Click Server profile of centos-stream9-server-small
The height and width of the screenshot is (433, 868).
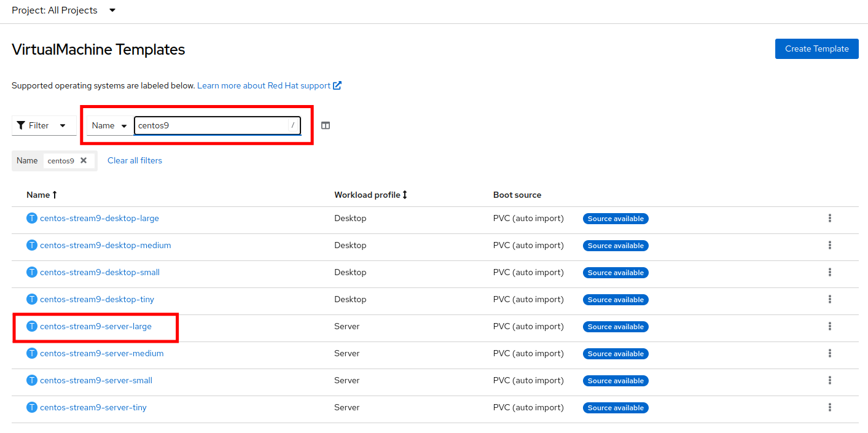point(347,380)
